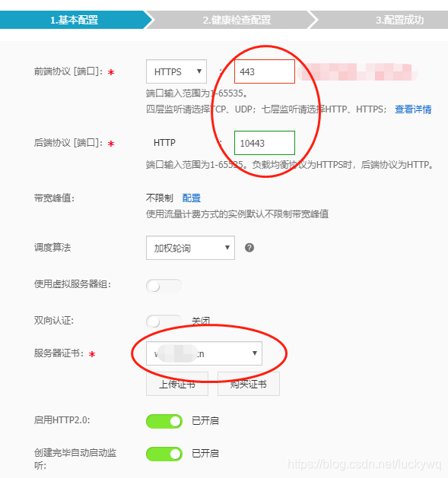Toggle the 双向认证 switch

[x=164, y=321]
